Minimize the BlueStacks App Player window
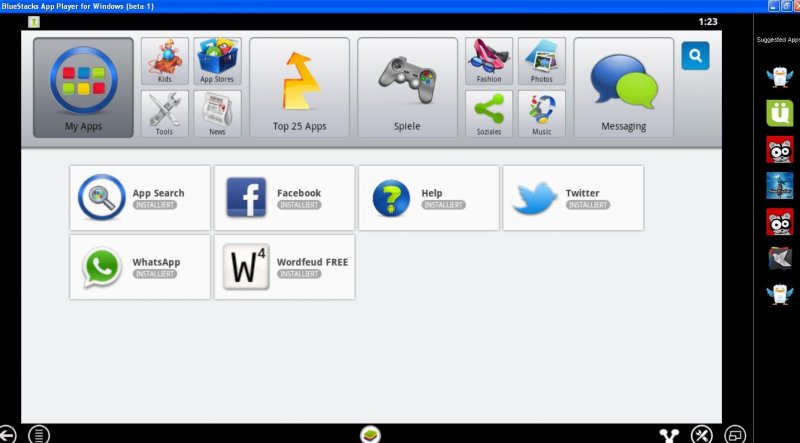Viewport: 800px width, 443px height. (773, 6)
